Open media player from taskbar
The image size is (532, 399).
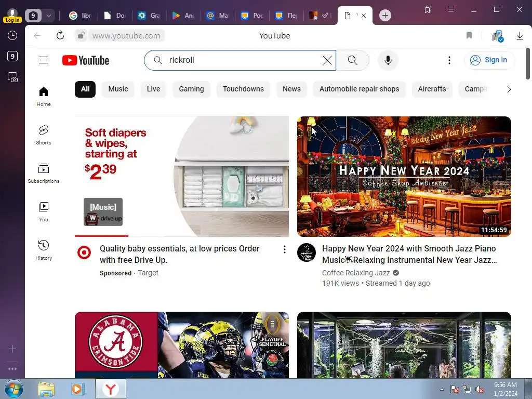[x=78, y=389]
